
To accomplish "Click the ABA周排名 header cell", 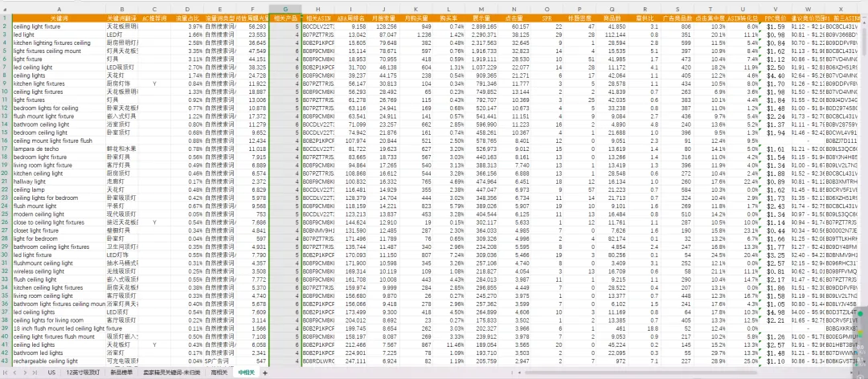I will [x=350, y=18].
